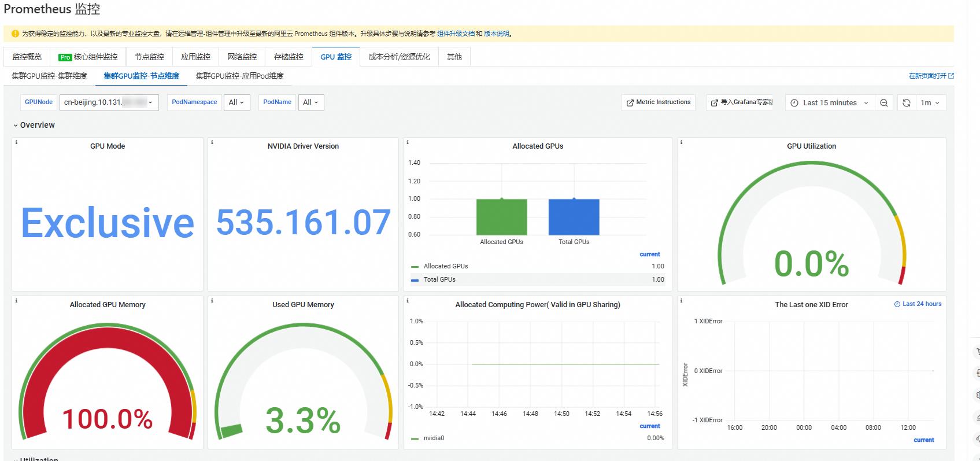Image resolution: width=980 pixels, height=461 pixels.
Task: Open the 集群GPU监控-应用Pod维度 sub-tab
Action: 239,76
